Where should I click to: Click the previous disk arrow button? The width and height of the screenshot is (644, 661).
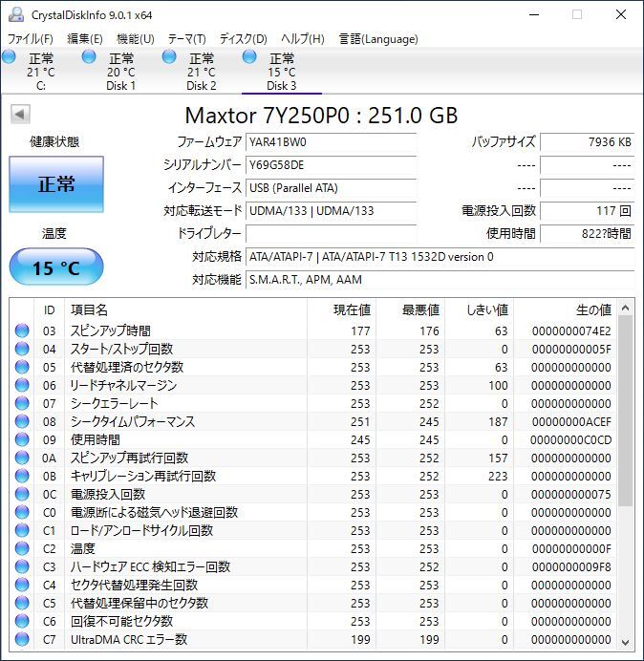click(20, 115)
